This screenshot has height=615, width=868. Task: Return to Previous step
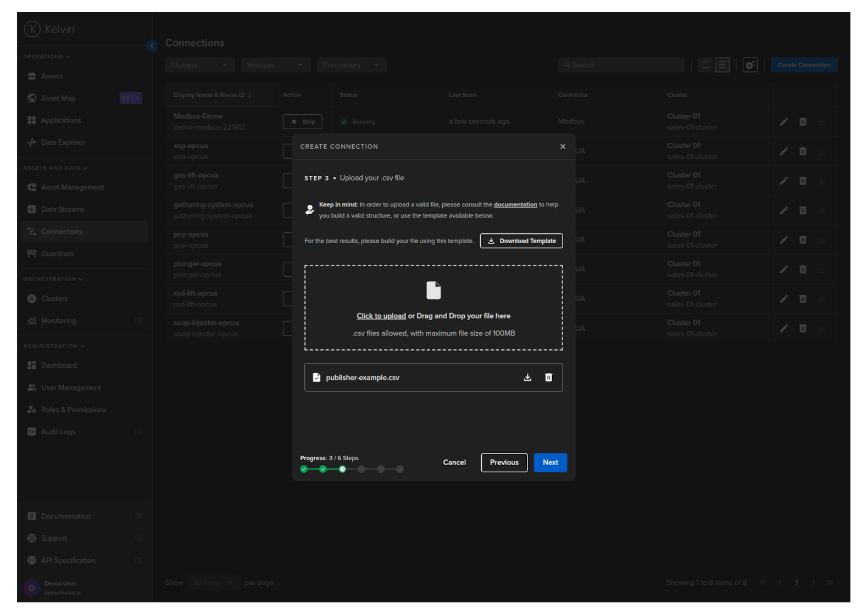tap(504, 462)
